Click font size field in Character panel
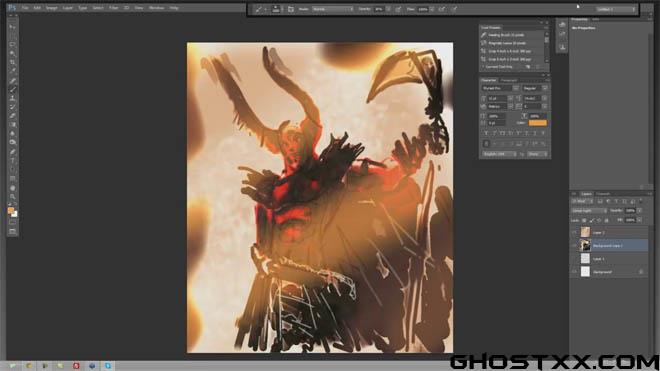Image resolution: width=660 pixels, height=371 pixels. coord(497,98)
